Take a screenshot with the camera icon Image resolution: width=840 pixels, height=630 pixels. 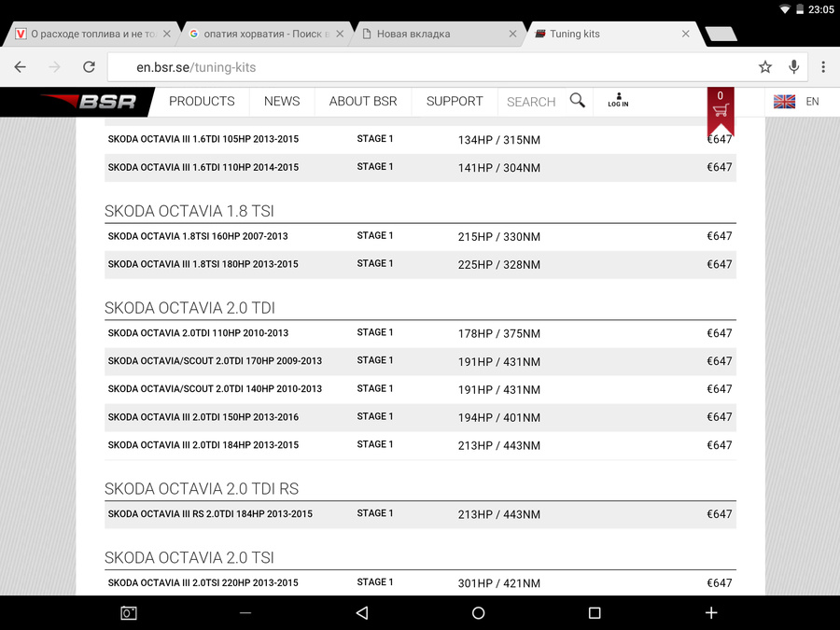click(129, 613)
